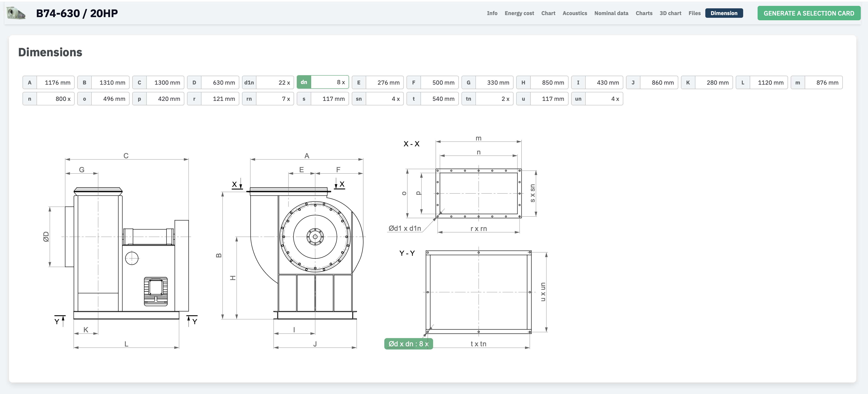
Task: Select the active Dimension tab
Action: point(724,13)
